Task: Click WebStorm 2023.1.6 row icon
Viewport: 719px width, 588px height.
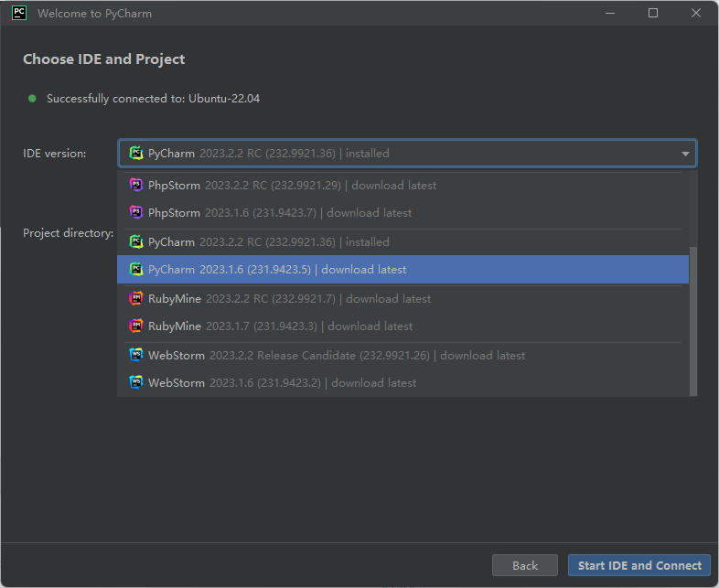Action: click(136, 382)
